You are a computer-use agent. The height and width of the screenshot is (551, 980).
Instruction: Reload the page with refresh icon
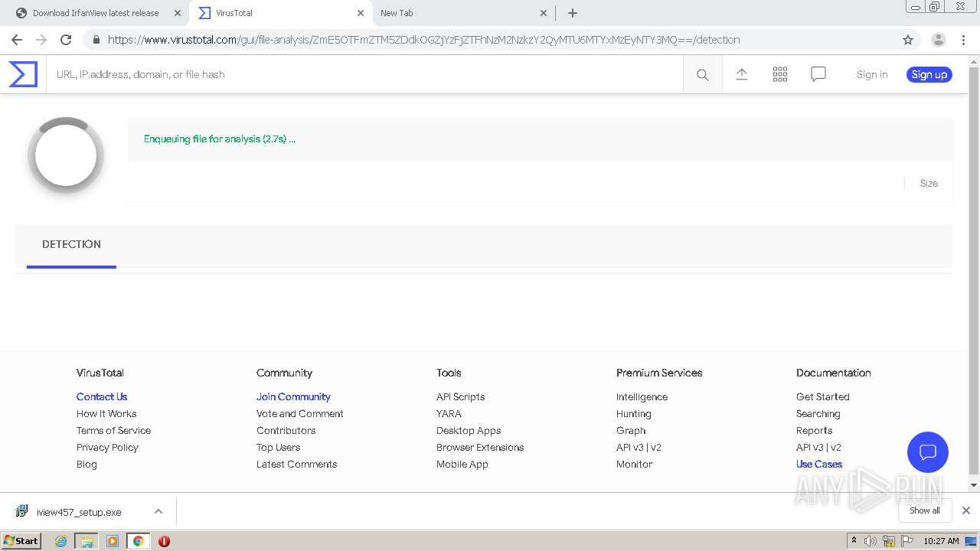point(66,40)
